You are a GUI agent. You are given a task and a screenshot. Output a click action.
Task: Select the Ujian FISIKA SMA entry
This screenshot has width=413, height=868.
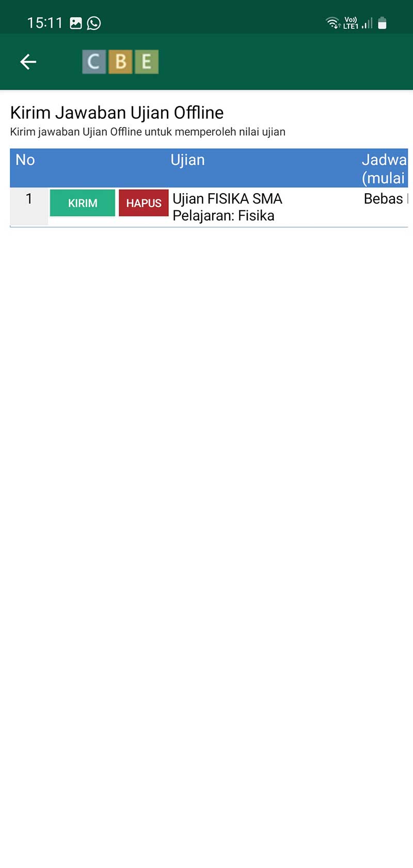click(x=227, y=199)
